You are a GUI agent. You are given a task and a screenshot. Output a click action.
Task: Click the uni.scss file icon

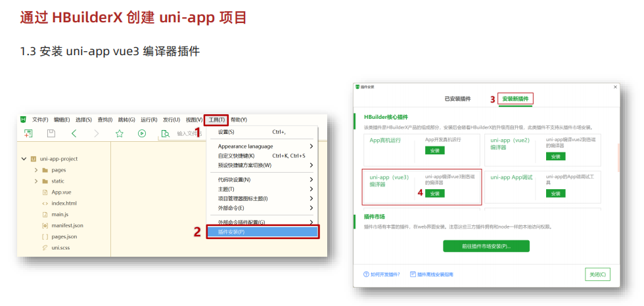[45, 248]
